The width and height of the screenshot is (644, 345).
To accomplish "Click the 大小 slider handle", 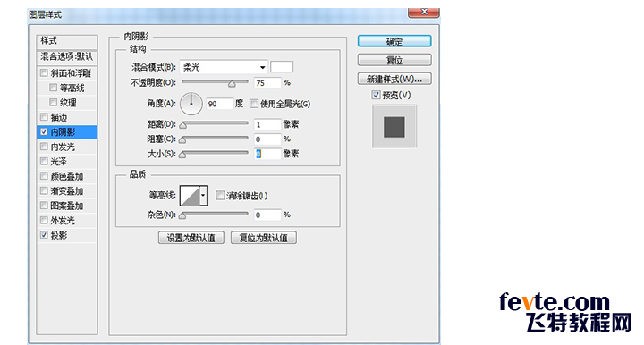I will point(182,155).
